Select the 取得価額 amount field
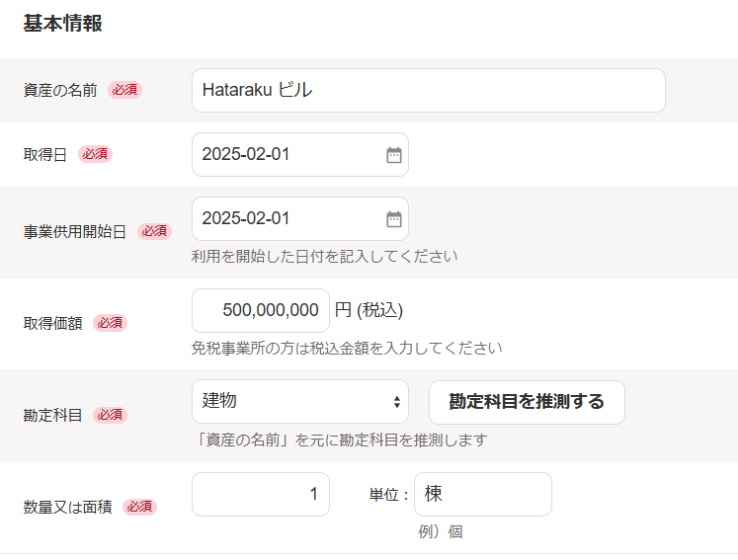This screenshot has width=738, height=560. [261, 310]
